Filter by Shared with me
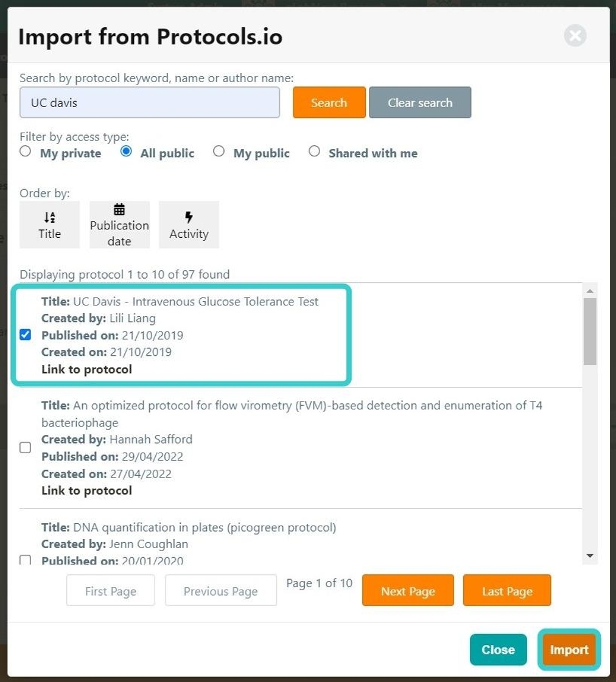616x682 pixels. [314, 151]
